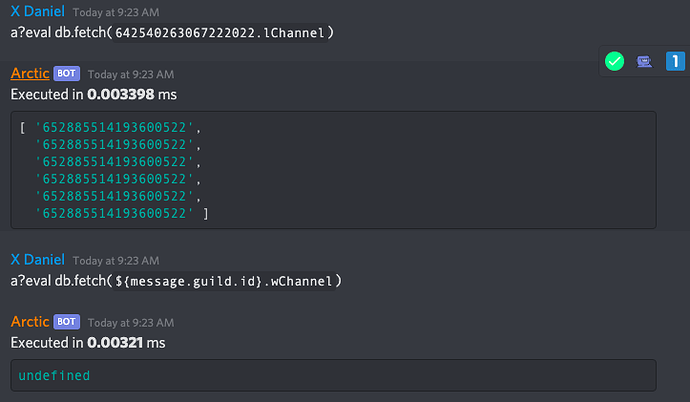Screen dimensions: 690x402
Task: Click the timestamp on Arctic's 0.00321 ms reply
Action: click(130, 323)
